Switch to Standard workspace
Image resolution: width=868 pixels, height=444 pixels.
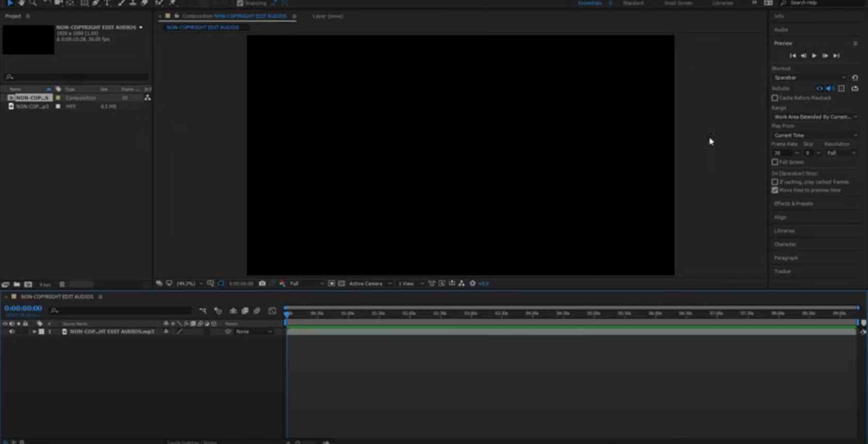633,3
